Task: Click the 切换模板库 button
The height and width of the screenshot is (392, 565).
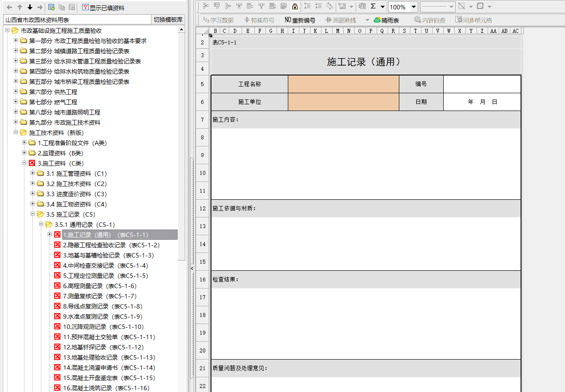Action: point(168,20)
